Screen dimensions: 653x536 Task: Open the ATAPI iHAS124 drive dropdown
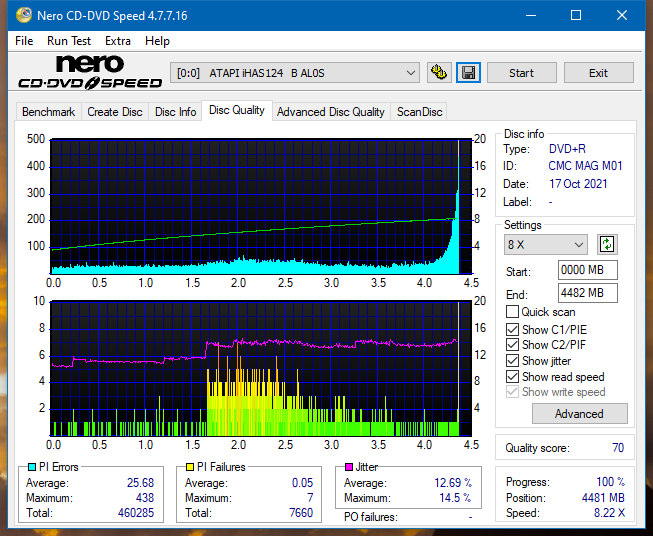(x=295, y=73)
